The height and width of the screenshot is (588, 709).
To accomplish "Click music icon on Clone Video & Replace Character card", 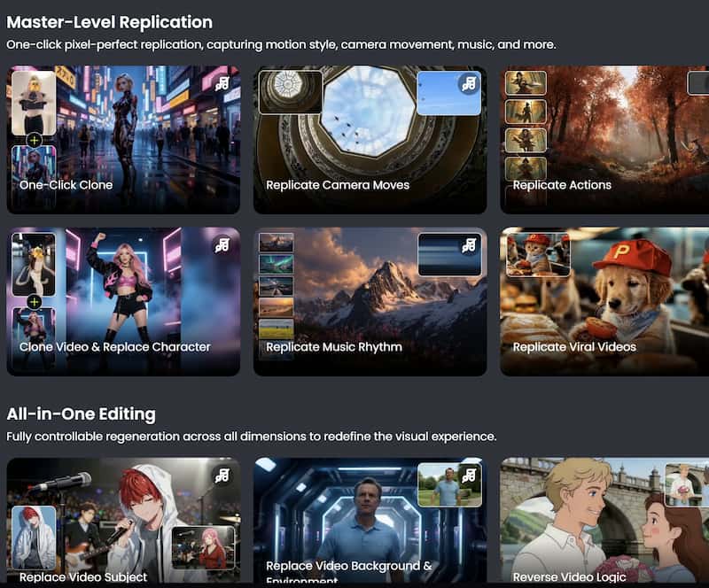I will tap(222, 245).
